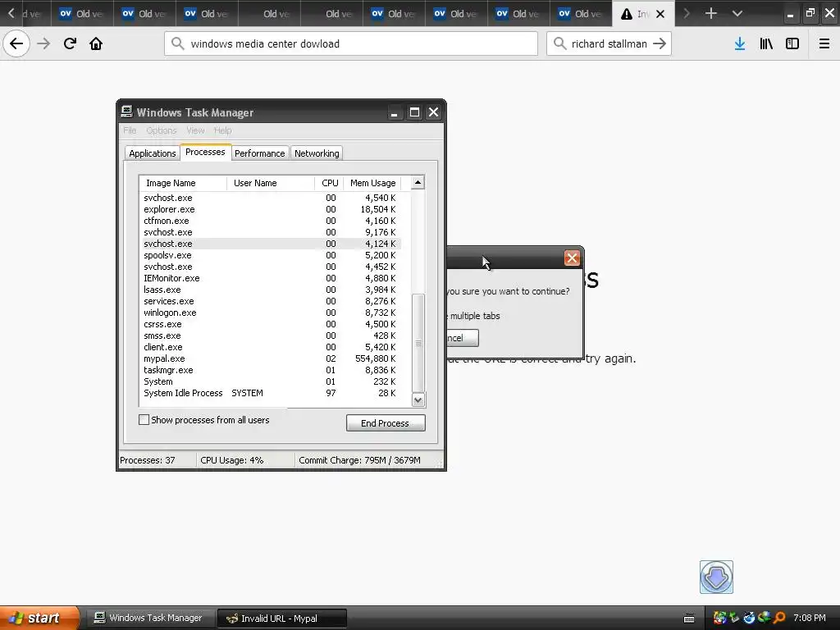Click the address bar URL field
Image resolution: width=840 pixels, height=630 pixels.
point(351,43)
